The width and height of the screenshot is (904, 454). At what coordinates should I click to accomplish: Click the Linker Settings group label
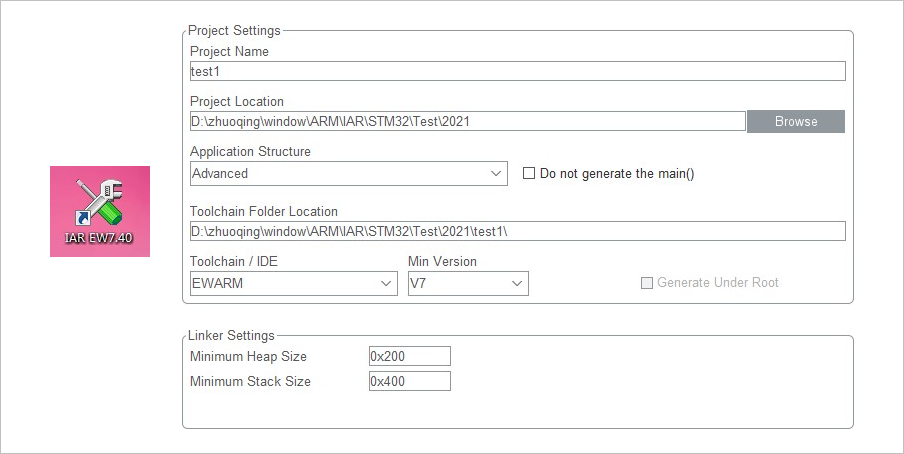231,336
